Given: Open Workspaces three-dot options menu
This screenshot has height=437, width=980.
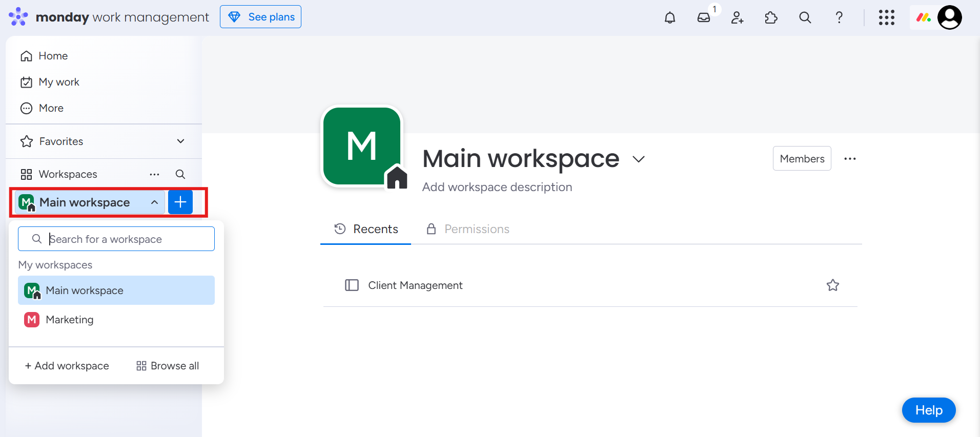Looking at the screenshot, I should [154, 174].
